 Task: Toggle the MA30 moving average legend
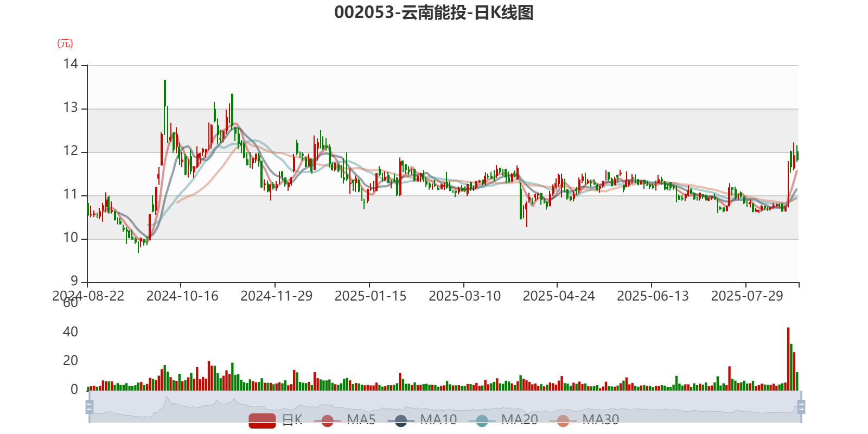coord(584,420)
